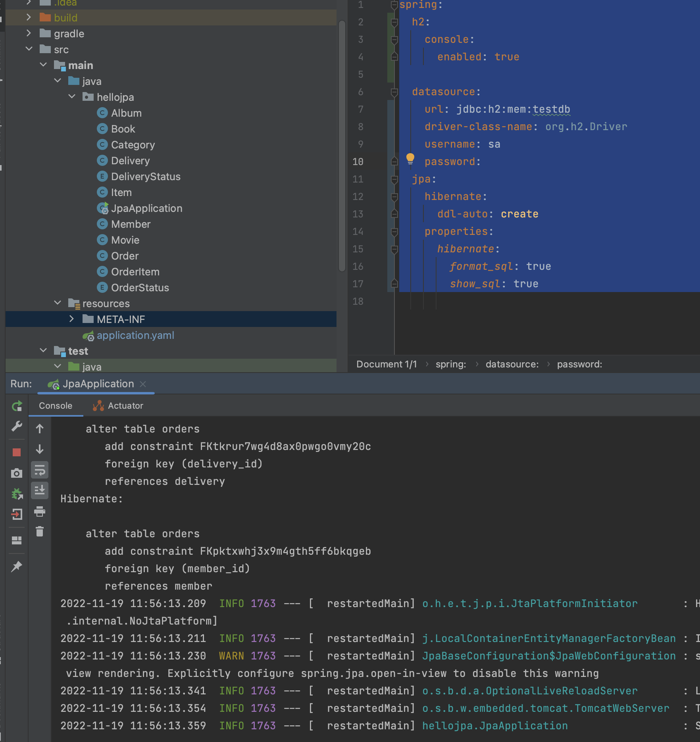Click the layout restore icon in Run sidebar

pyautogui.click(x=17, y=540)
